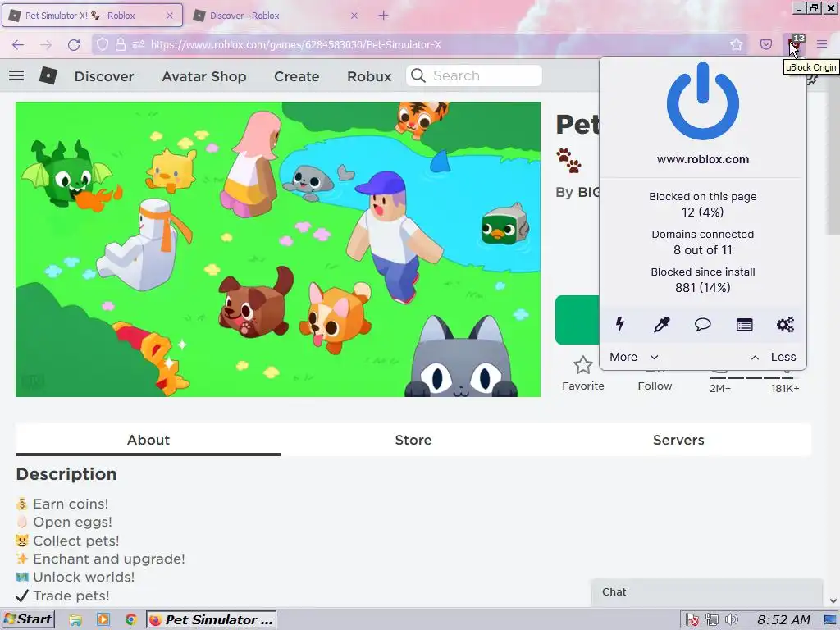Click security flag tray icon
Viewport: 840px width, 630px height.
(x=692, y=620)
